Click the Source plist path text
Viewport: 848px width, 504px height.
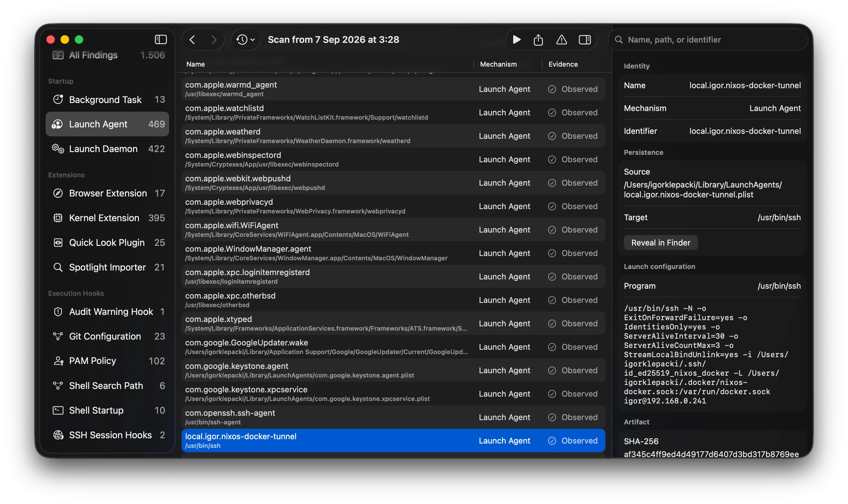point(703,189)
